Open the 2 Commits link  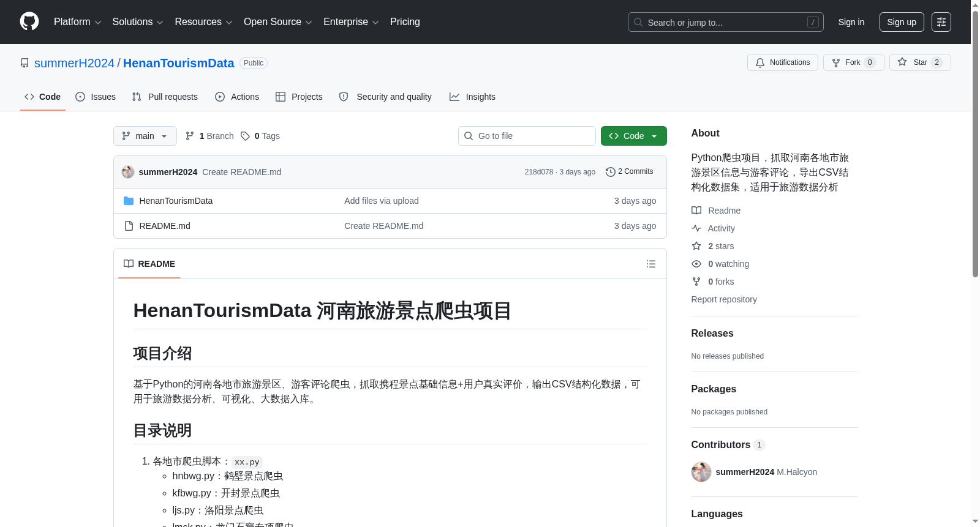[629, 172]
